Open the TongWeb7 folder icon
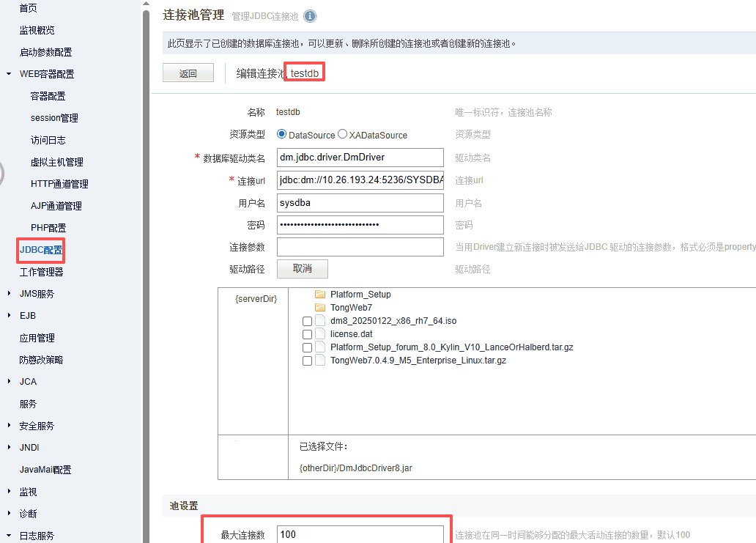Image resolution: width=756 pixels, height=543 pixels. (319, 308)
